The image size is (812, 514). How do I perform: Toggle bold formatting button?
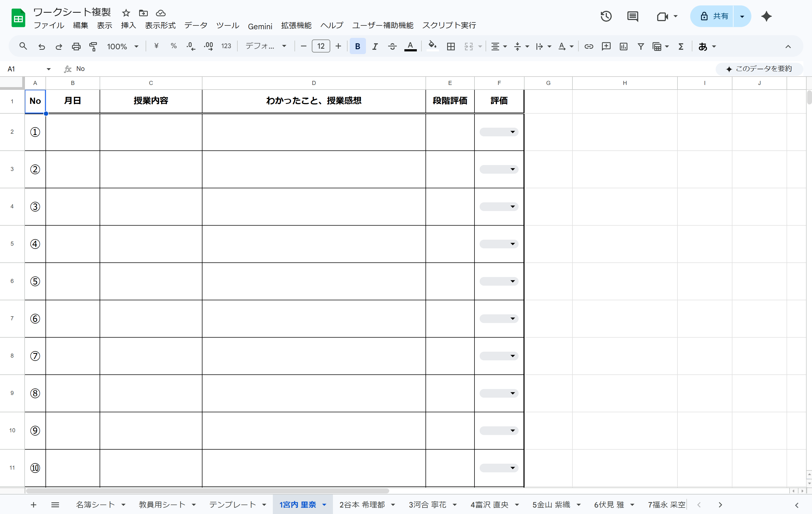point(358,46)
